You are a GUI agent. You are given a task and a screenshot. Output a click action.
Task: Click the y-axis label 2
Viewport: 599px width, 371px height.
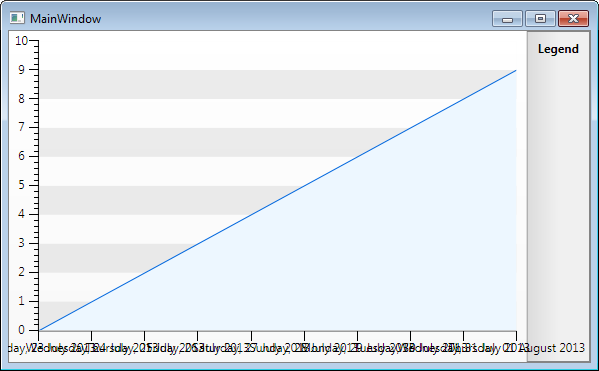(21, 272)
